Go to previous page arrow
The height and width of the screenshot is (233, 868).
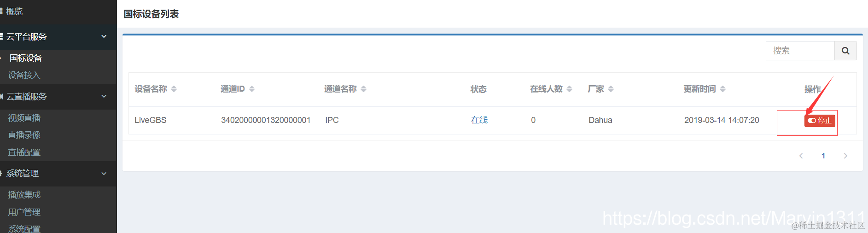coord(801,156)
